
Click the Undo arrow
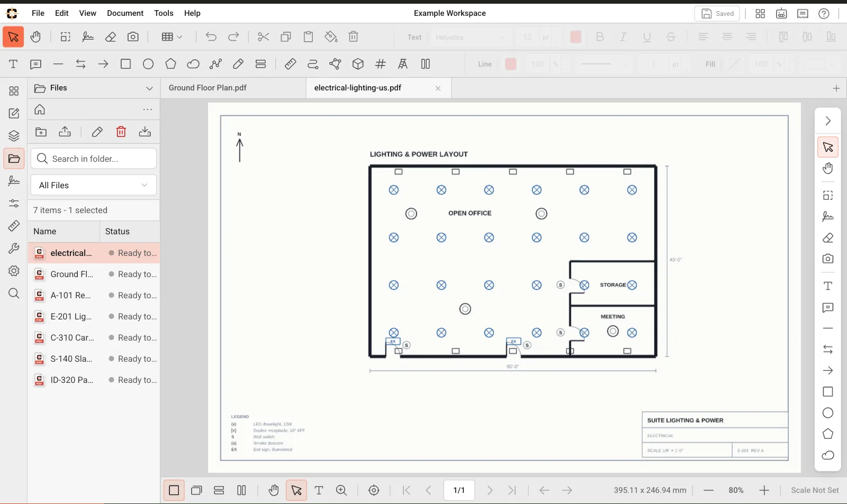pos(211,37)
